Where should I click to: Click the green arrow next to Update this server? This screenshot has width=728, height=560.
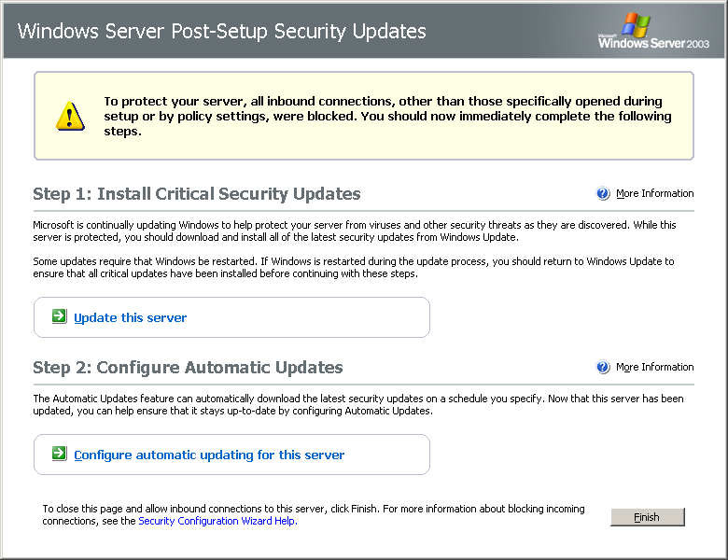point(60,316)
